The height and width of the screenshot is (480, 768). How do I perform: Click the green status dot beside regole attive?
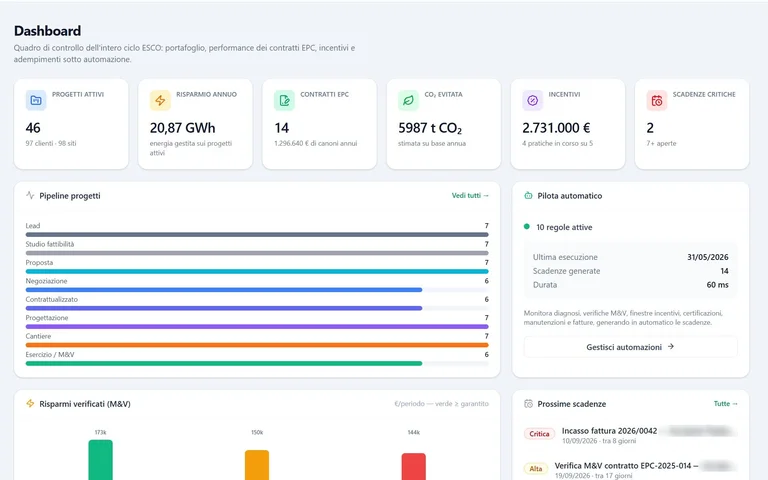click(x=527, y=227)
